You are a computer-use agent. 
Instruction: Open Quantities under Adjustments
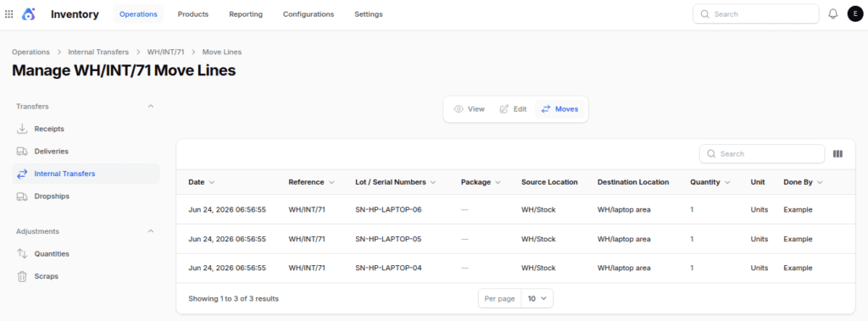pyautogui.click(x=86, y=253)
